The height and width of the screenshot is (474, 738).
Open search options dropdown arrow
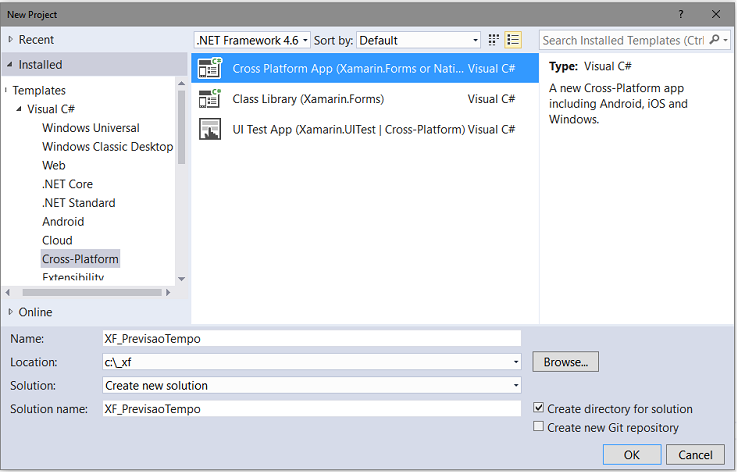(x=725, y=40)
